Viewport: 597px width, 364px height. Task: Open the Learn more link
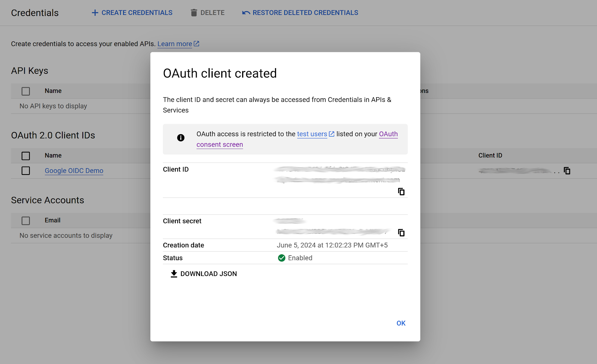tap(175, 44)
